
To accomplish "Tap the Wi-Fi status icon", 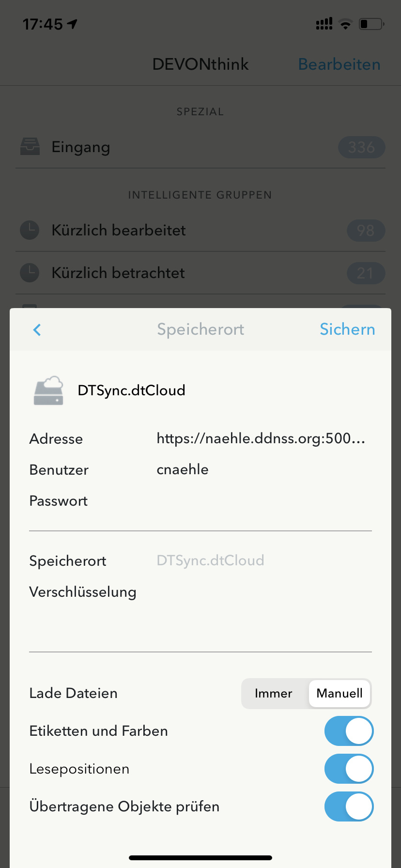I will coord(345,24).
